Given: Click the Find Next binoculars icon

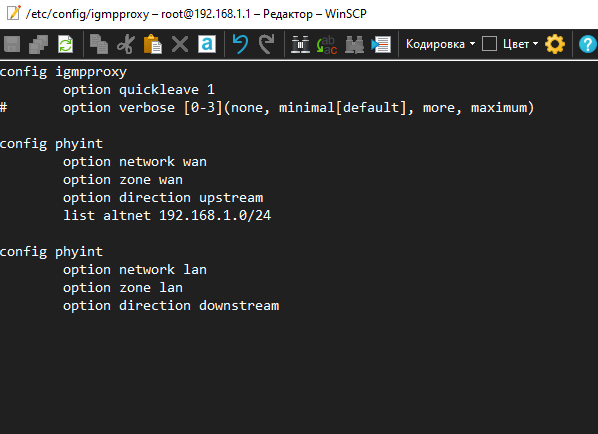Looking at the screenshot, I should [x=354, y=44].
